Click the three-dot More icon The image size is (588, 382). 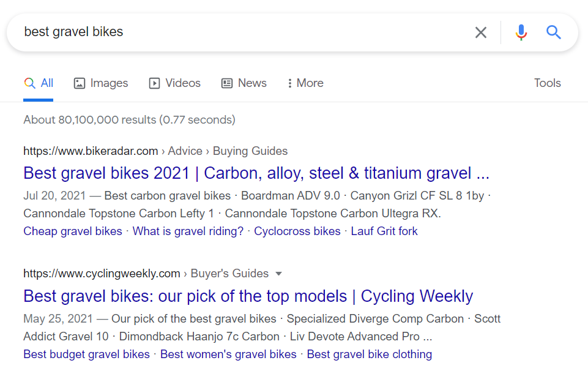(289, 83)
